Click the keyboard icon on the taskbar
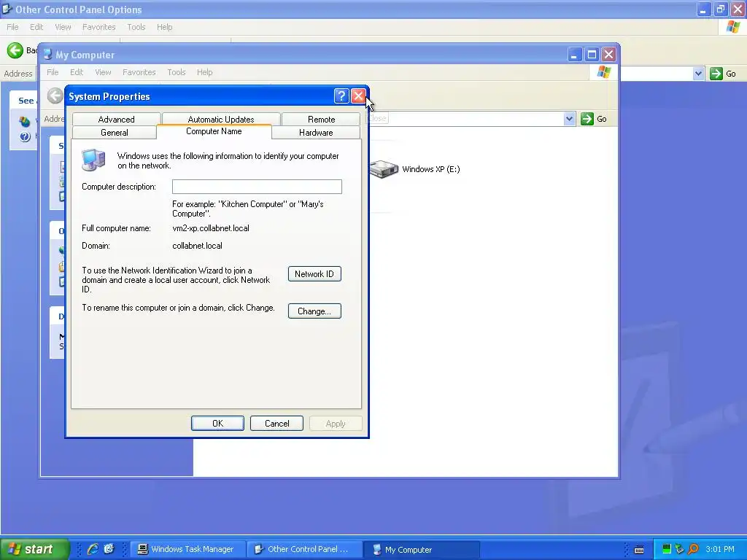This screenshot has width=747, height=560. 639,550
